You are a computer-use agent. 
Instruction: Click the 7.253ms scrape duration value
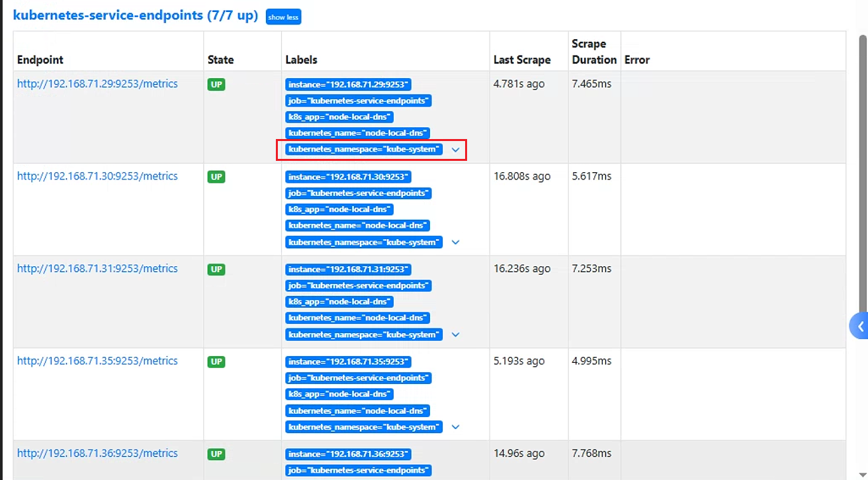(x=592, y=269)
